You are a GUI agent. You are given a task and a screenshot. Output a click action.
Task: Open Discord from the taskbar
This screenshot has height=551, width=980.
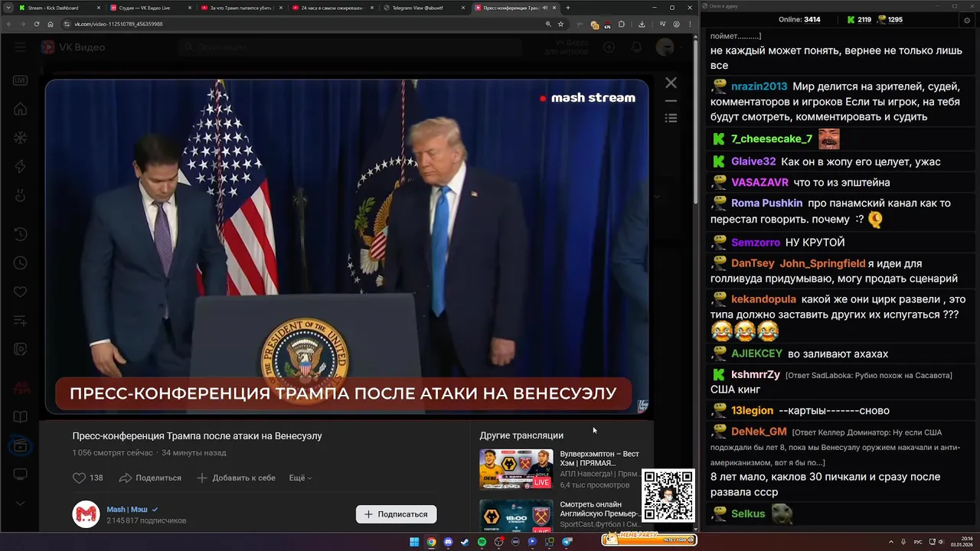pos(448,542)
